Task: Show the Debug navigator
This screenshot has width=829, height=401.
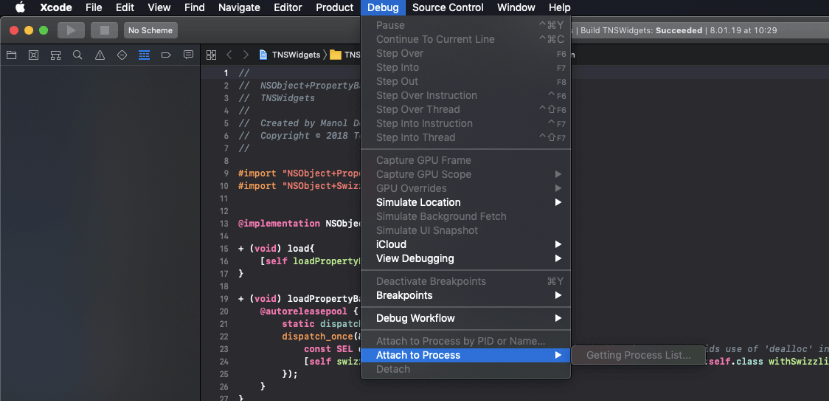Action: (144, 55)
